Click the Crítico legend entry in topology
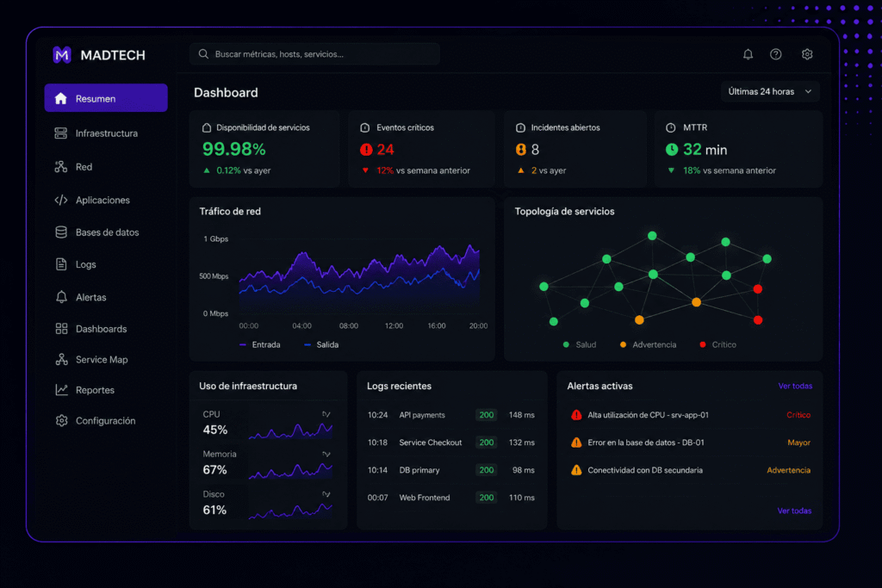This screenshot has width=882, height=588. [717, 344]
